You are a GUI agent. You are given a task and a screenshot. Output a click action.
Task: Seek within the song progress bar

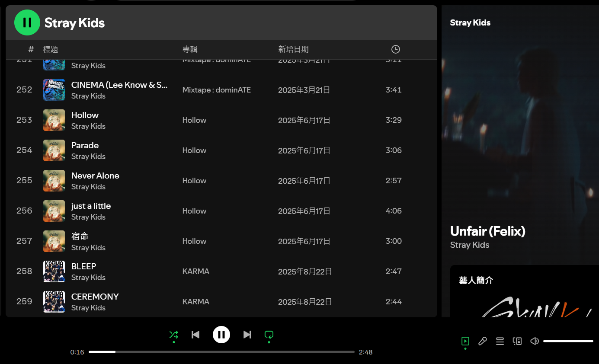point(221,352)
